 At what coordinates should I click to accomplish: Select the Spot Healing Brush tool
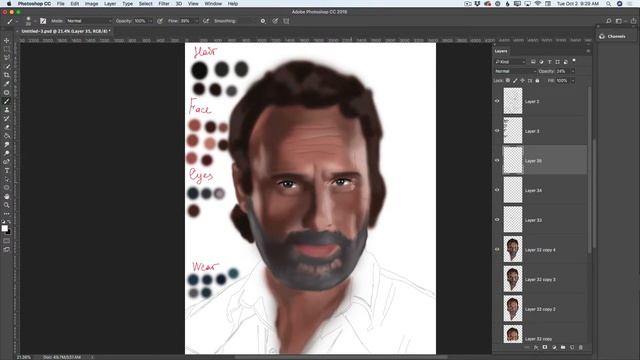[x=7, y=92]
